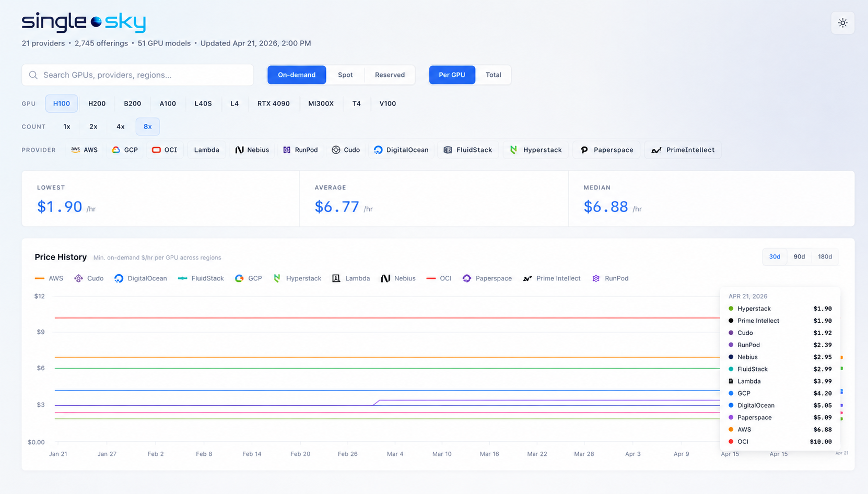Select the H200 GPU filter
Viewport: 868px width, 494px height.
pos(97,103)
